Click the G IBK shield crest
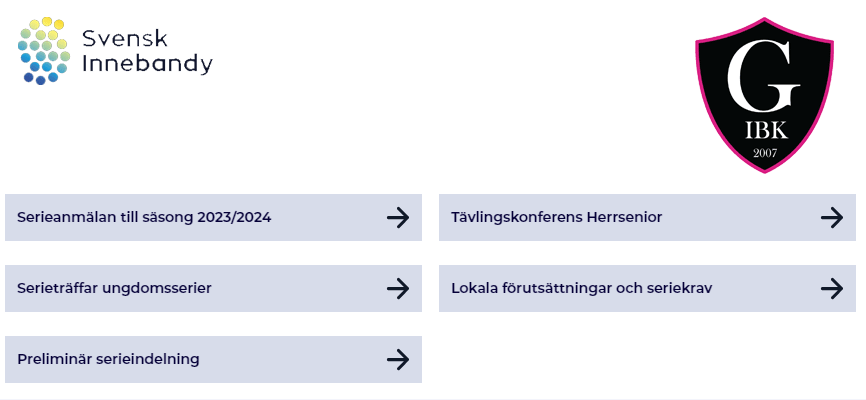The width and height of the screenshot is (866, 400). [x=764, y=95]
